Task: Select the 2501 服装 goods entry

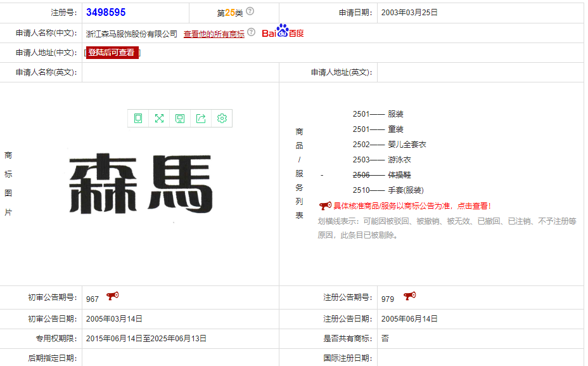Action: (x=378, y=115)
